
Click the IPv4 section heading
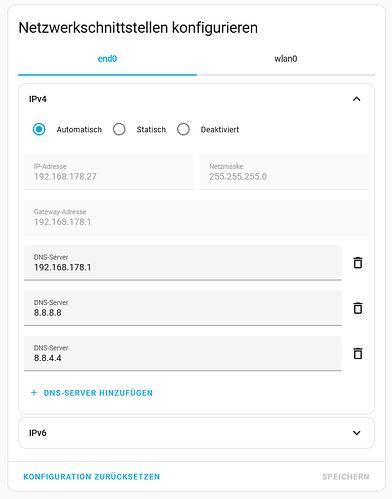pos(38,99)
